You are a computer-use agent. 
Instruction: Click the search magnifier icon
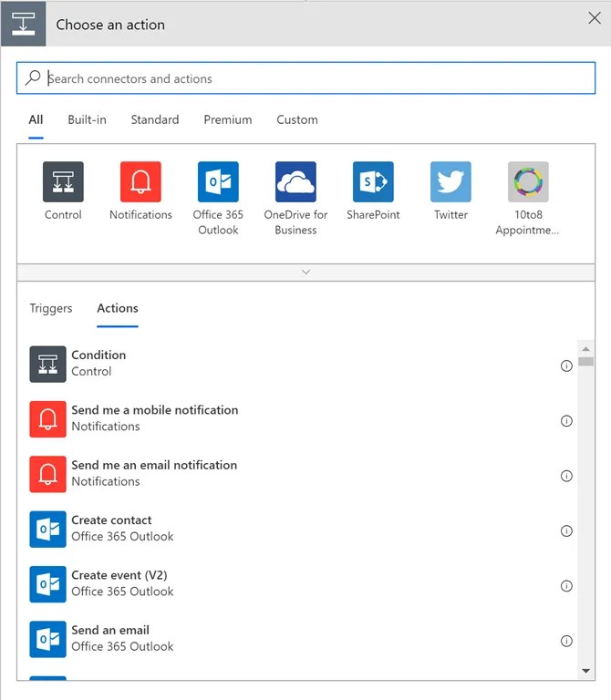[x=33, y=77]
